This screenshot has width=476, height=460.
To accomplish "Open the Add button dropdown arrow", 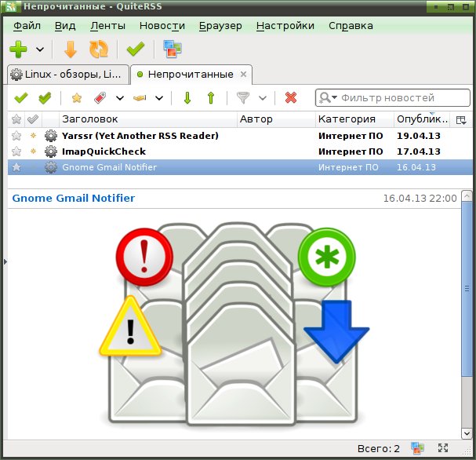I will tap(40, 49).
